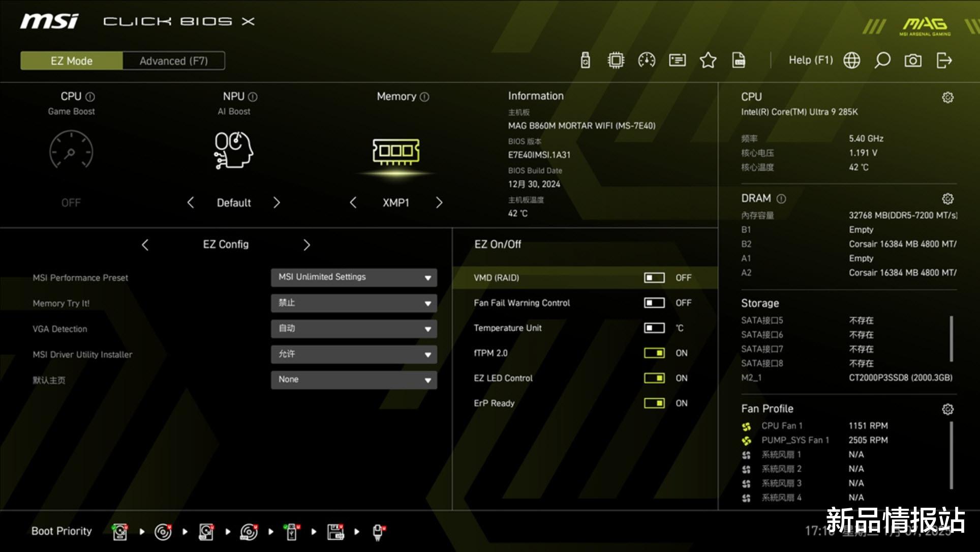Open 默认主页 dropdown showing None
Image resolution: width=980 pixels, height=552 pixels.
[354, 380]
